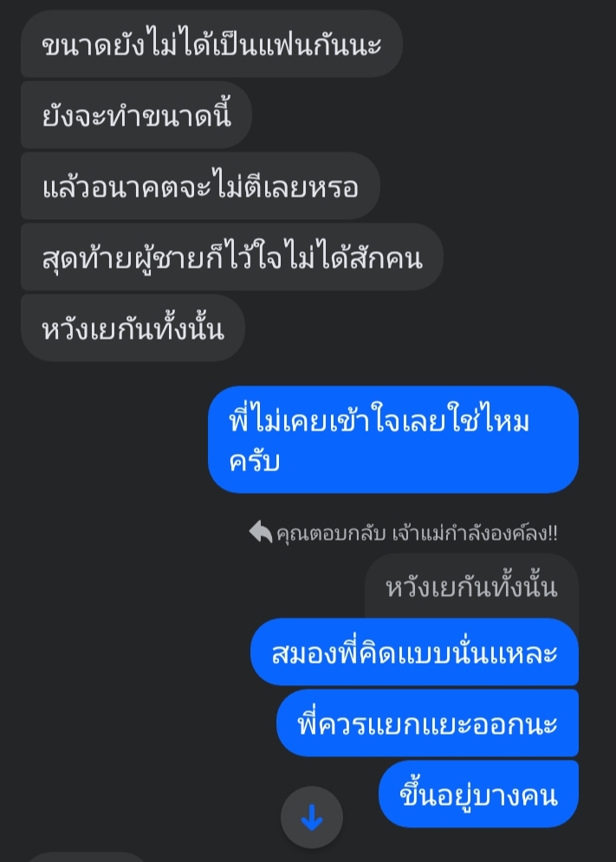Select the sent message สมองพี่คิดแบบนั่นแหละ

(414, 652)
